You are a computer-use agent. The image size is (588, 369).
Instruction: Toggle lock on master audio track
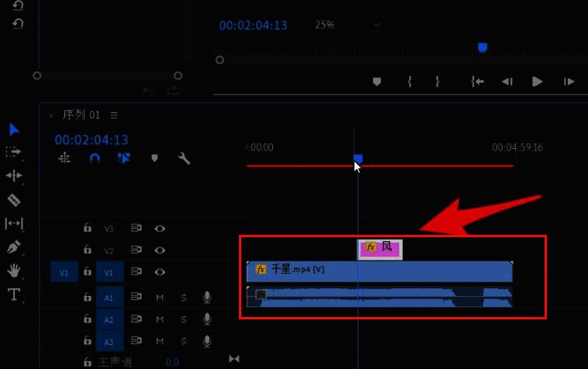88,362
